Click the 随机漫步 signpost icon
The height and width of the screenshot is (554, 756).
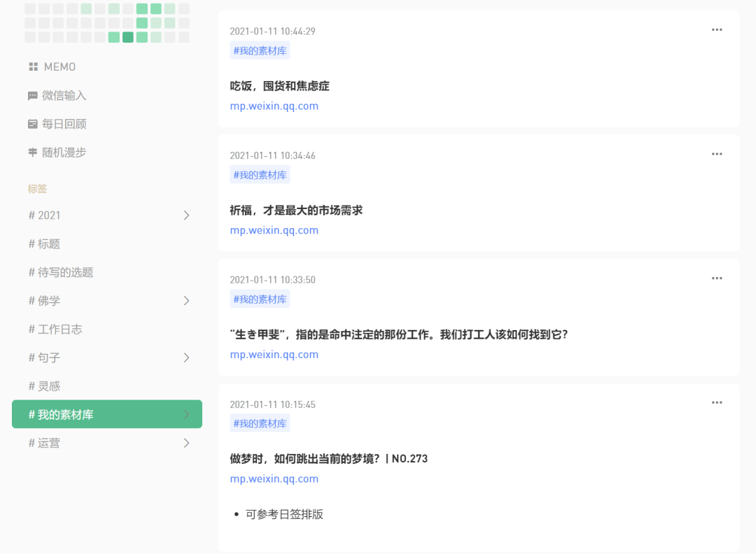[x=33, y=152]
